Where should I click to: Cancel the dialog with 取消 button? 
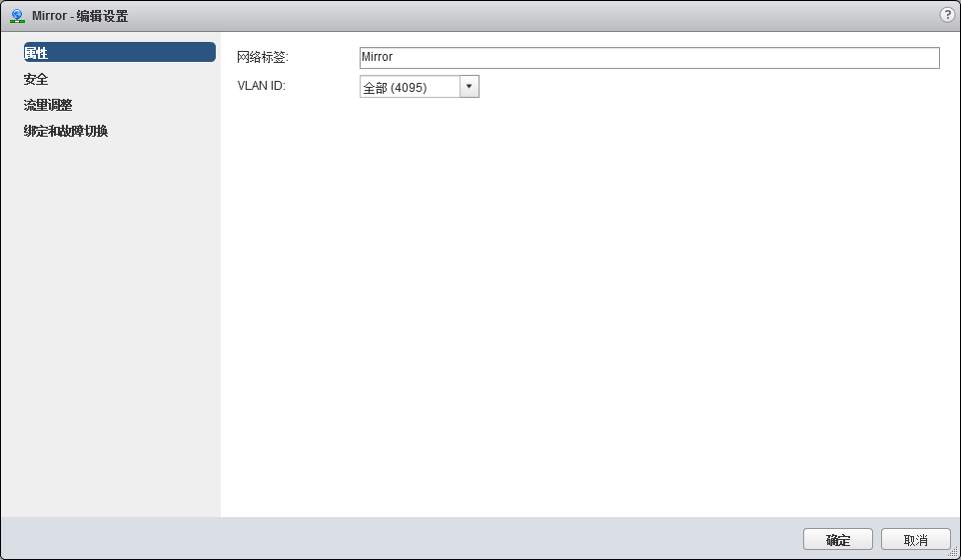916,540
